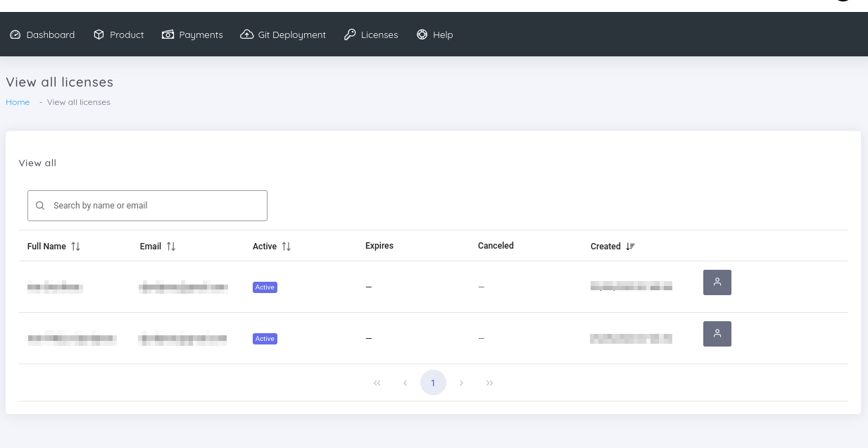Follow the Home breadcrumb link

point(18,102)
